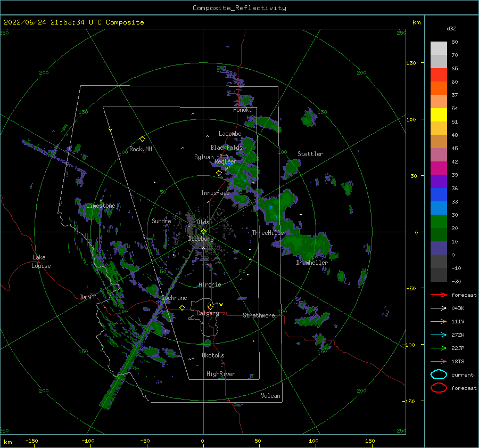The width and height of the screenshot is (479, 448).
Task: Click the Cochrane city label
Action: (174, 298)
